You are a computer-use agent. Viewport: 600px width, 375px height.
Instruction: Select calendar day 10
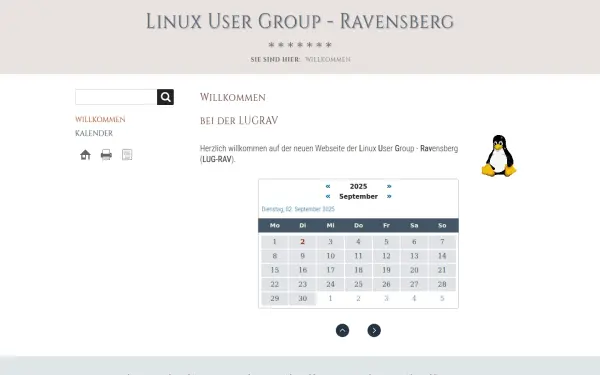[331, 256]
